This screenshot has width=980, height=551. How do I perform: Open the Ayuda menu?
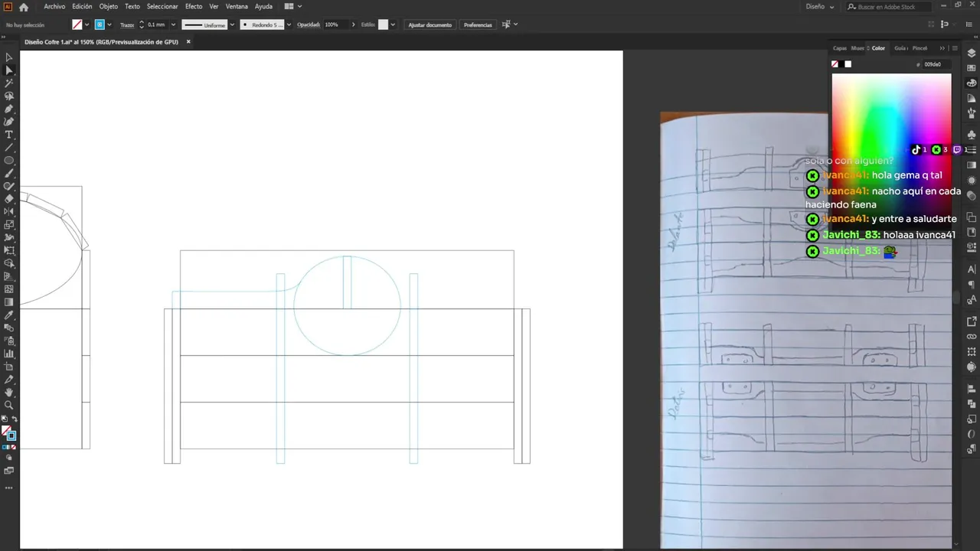point(263,7)
